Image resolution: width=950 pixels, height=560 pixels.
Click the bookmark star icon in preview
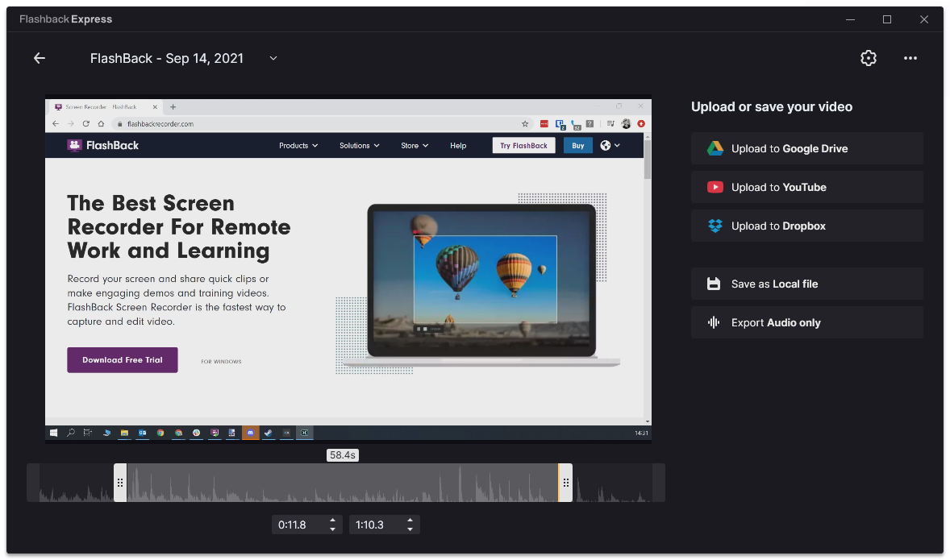tap(525, 123)
